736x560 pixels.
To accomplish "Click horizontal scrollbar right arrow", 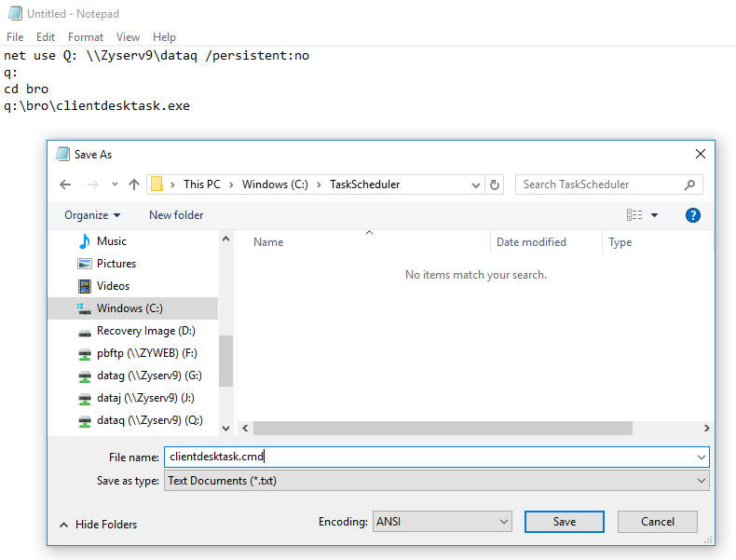I will coord(707,428).
